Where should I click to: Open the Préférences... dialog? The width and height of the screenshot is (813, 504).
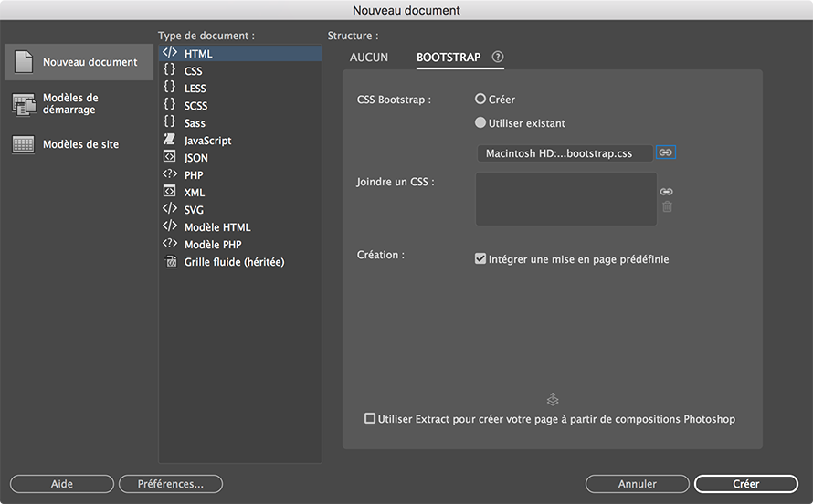pyautogui.click(x=171, y=484)
